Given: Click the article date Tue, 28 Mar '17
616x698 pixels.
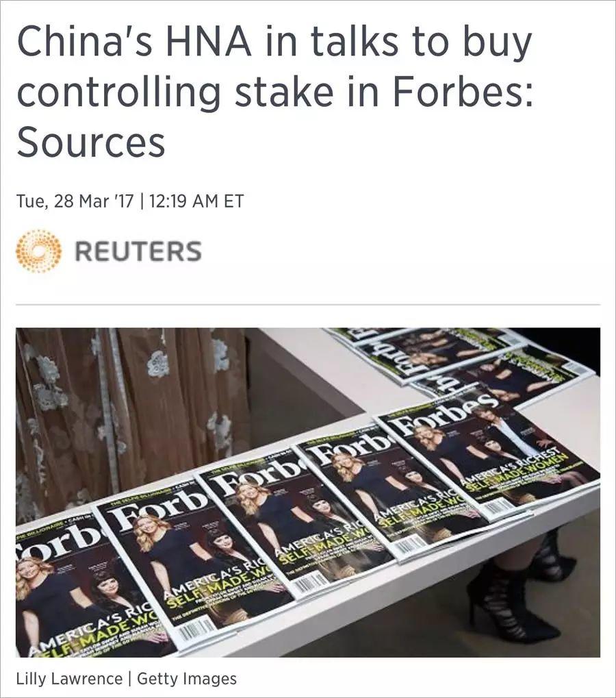Looking at the screenshot, I should point(75,201).
